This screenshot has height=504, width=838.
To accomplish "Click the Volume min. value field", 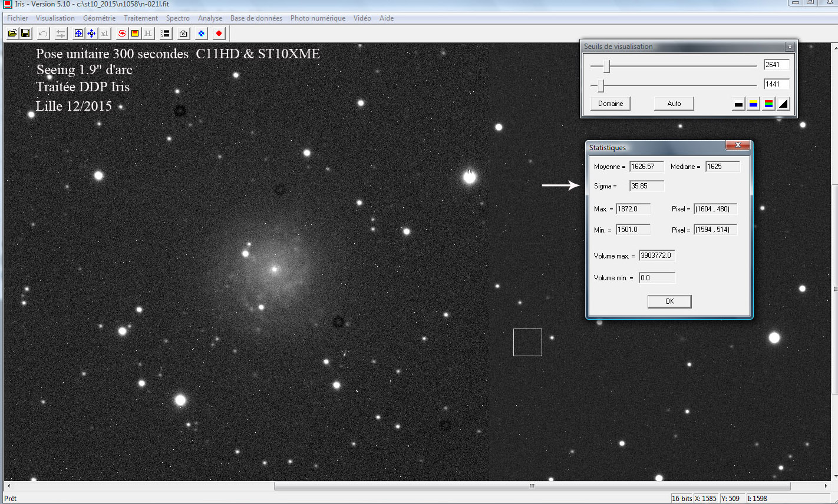I will [657, 278].
